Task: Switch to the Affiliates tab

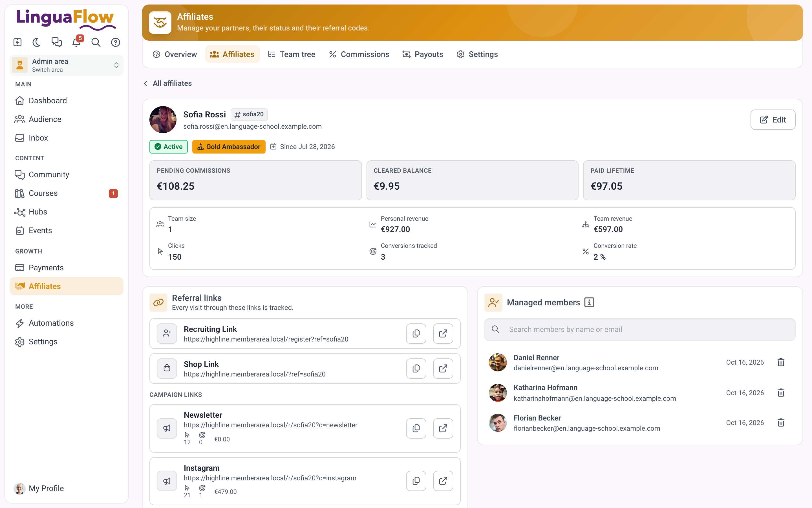Action: click(232, 54)
